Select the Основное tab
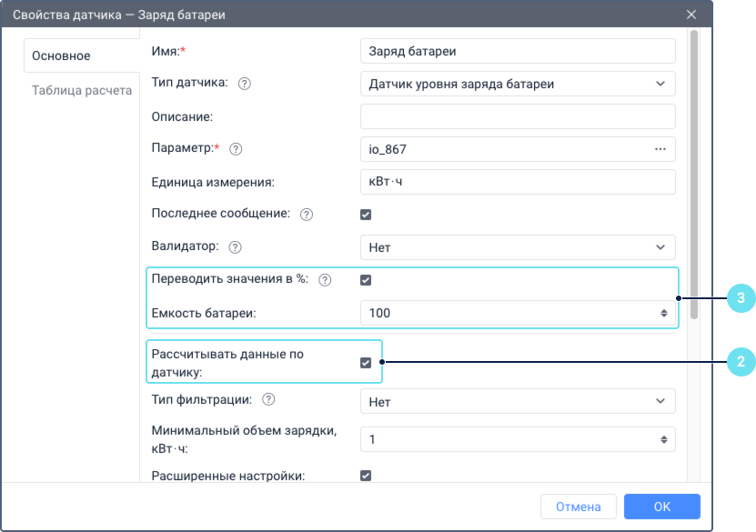Image resolution: width=756 pixels, height=532 pixels. pos(62,55)
